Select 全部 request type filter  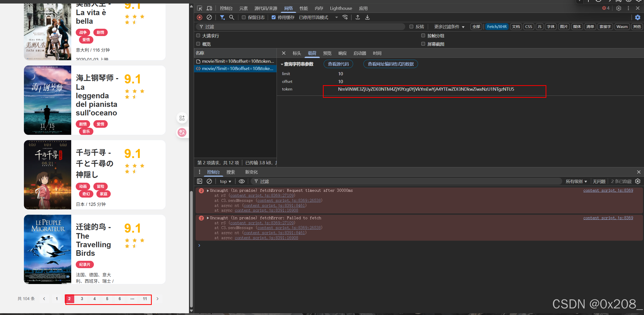pyautogui.click(x=476, y=27)
